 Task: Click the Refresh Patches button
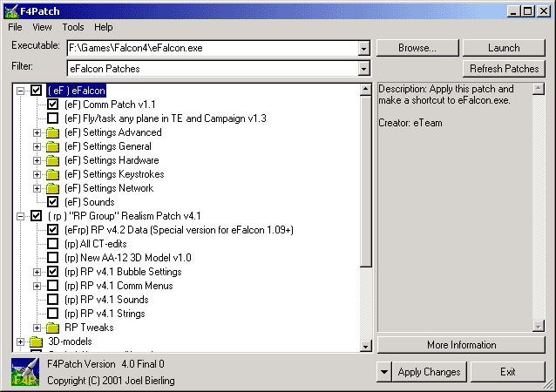tap(504, 69)
